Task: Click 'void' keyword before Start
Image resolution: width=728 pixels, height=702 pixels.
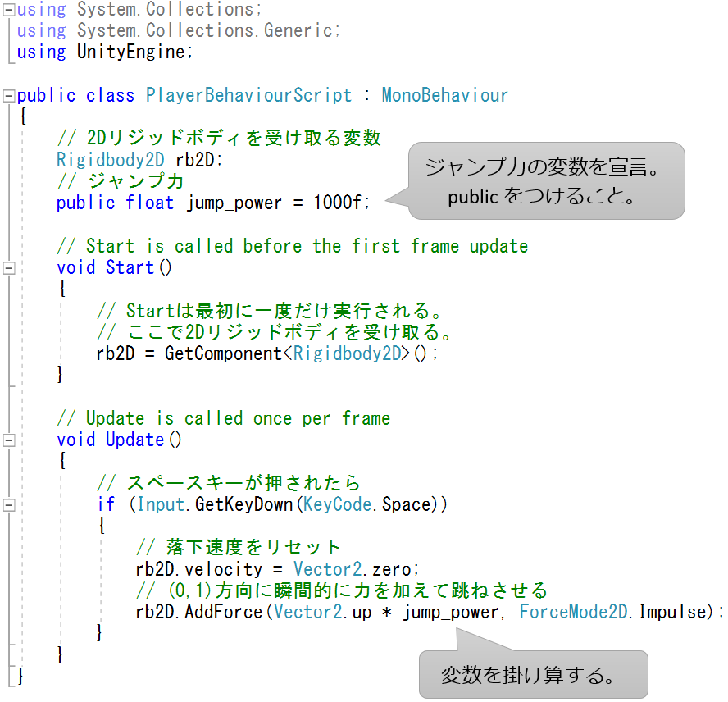Action: (75, 267)
